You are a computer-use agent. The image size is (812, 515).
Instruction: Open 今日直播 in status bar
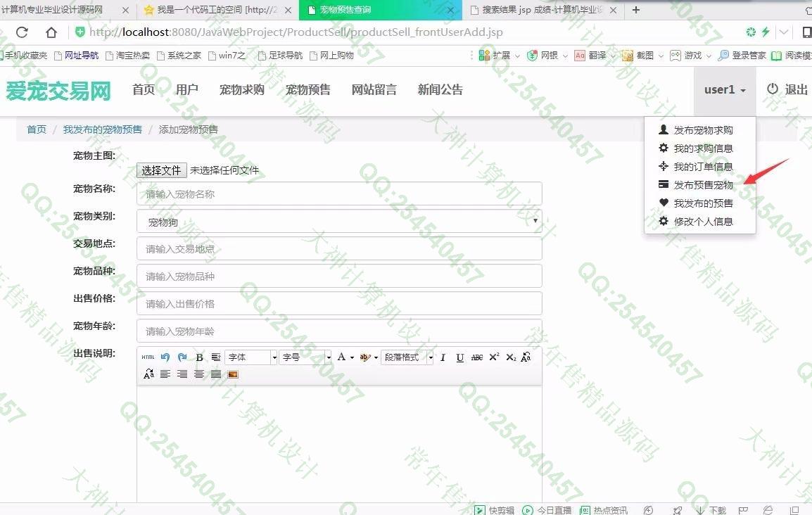[x=547, y=510]
